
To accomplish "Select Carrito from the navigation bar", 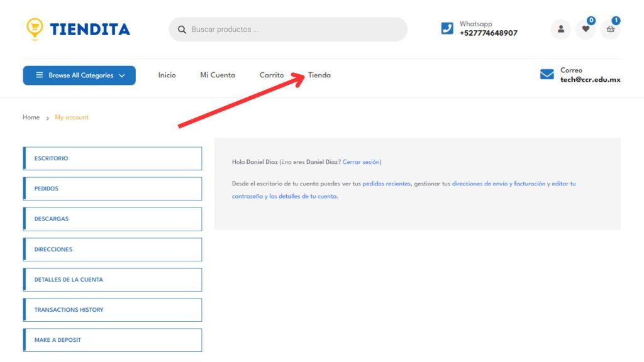I will [x=272, y=75].
